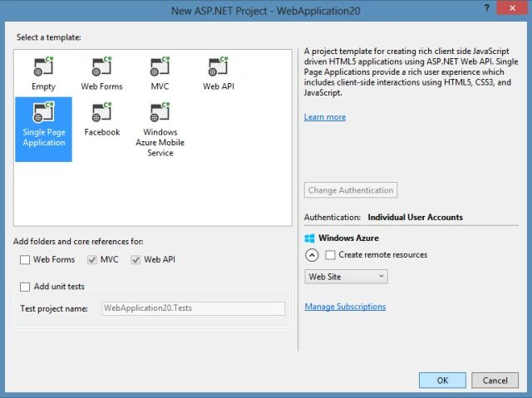Collapse the Windows Azure section
This screenshot has height=398, width=532.
click(312, 255)
